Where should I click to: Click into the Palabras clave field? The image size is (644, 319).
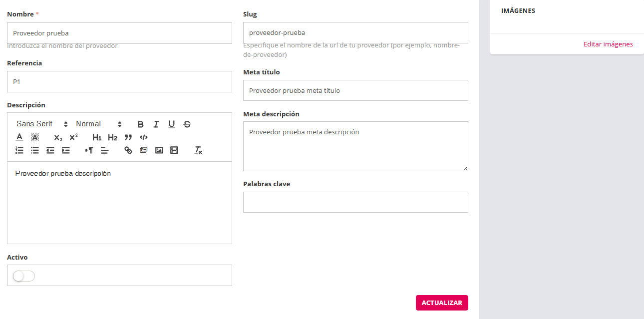coord(355,202)
